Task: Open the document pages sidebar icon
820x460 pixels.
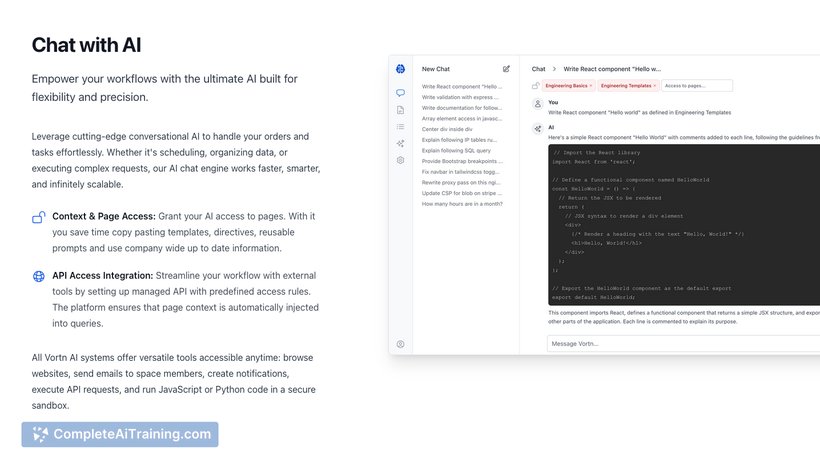Action: point(400,110)
